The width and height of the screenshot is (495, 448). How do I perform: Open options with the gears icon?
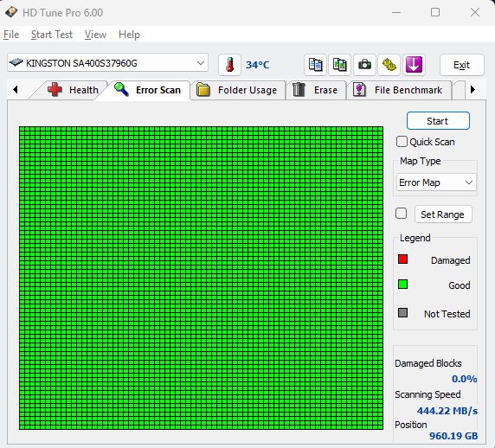point(389,65)
